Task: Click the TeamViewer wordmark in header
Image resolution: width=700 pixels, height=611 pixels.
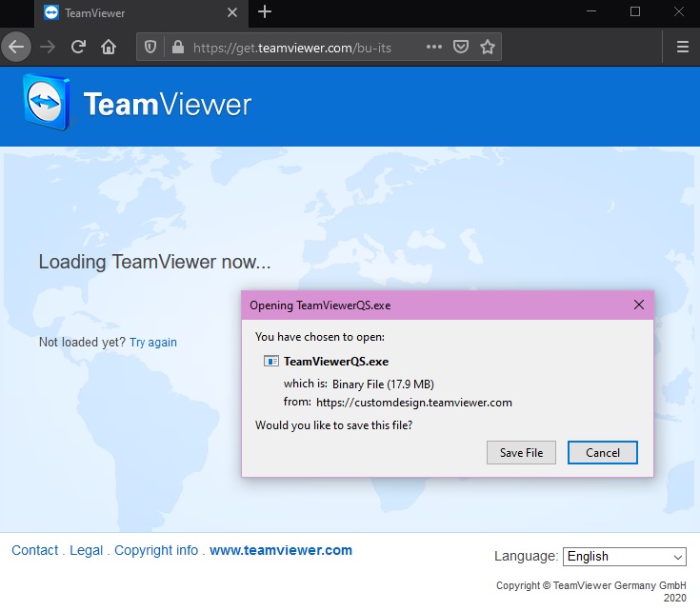Action: pos(168,104)
